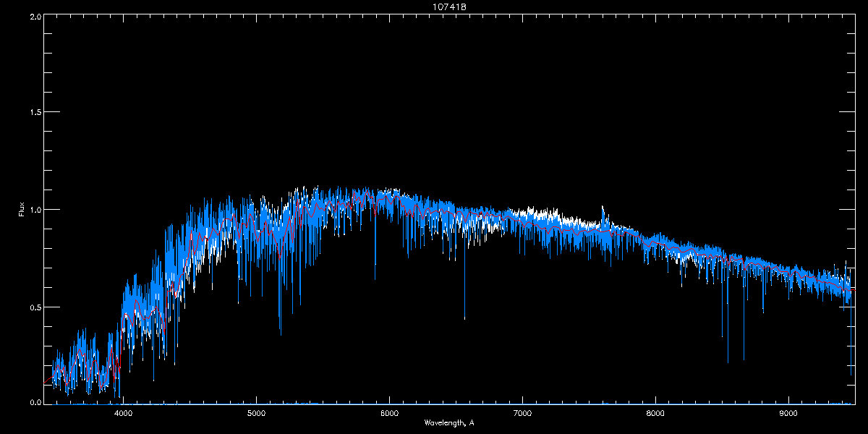
Task: Select the 'Wavelength, A' x-axis label
Action: pyautogui.click(x=448, y=422)
